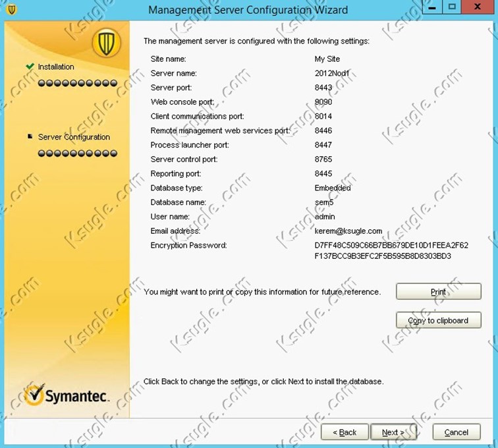Click the Reporting port label
This screenshot has height=448, width=498.
[176, 173]
